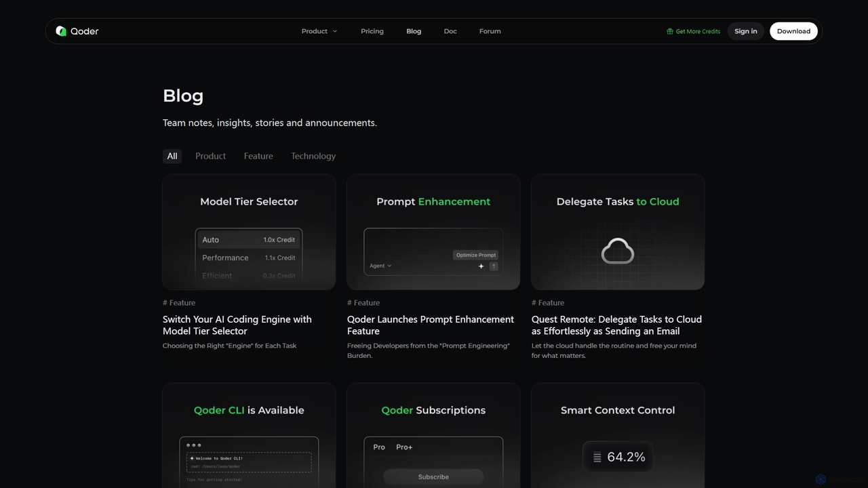Click Team notes, insights, stories and announcements
This screenshot has width=868, height=488.
(x=270, y=123)
